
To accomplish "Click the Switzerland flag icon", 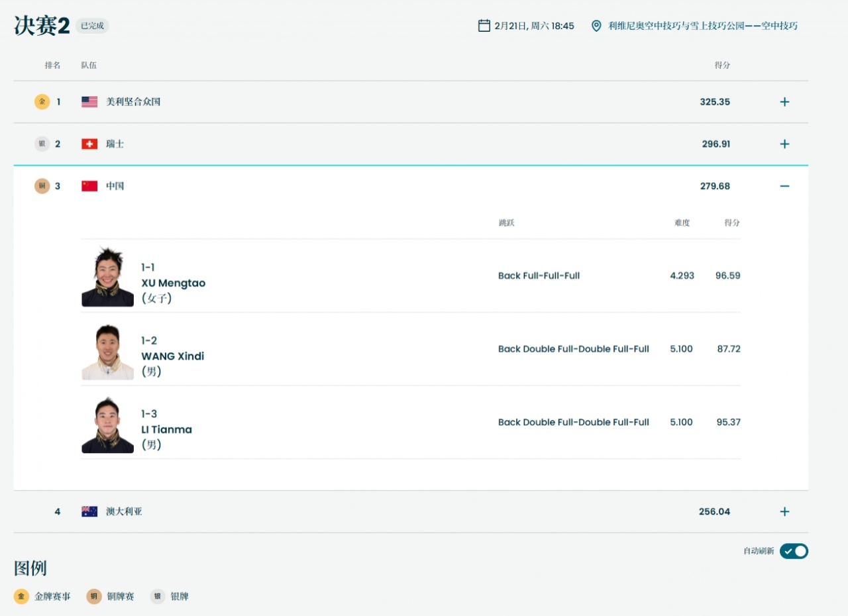I will pos(89,144).
